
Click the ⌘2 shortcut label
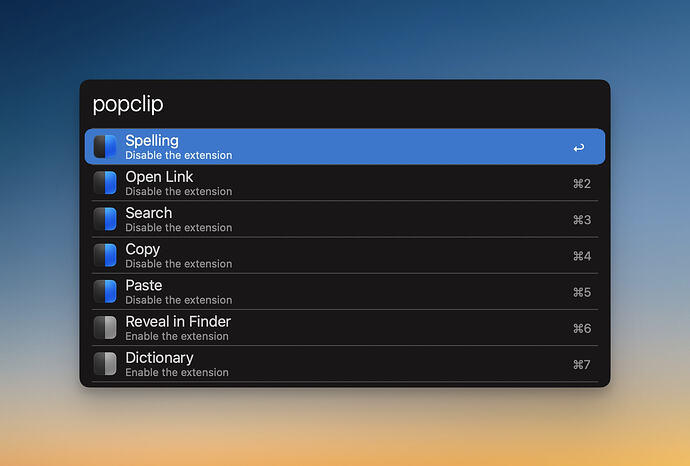(582, 183)
